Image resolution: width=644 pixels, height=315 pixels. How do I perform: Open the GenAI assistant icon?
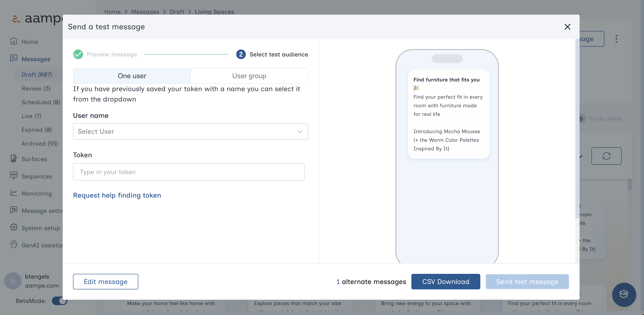[x=14, y=245]
